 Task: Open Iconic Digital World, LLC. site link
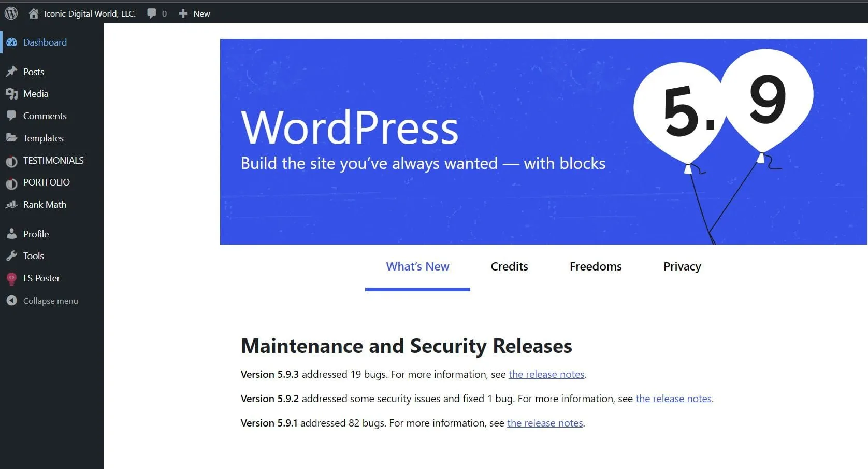click(90, 13)
